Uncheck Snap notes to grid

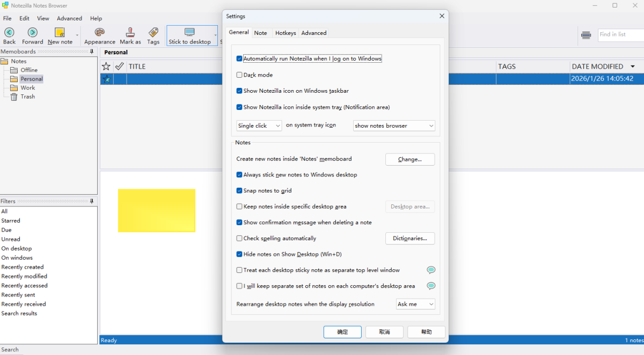coord(239,190)
